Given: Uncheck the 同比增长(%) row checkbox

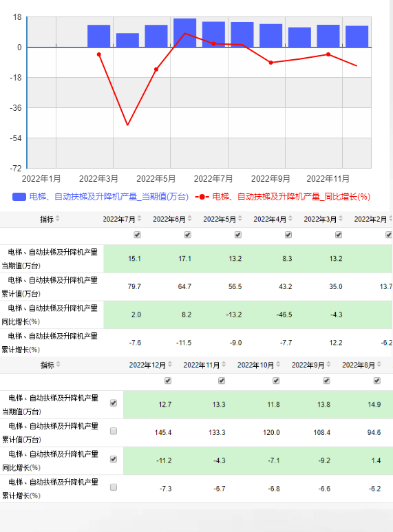Looking at the screenshot, I should click(x=114, y=459).
